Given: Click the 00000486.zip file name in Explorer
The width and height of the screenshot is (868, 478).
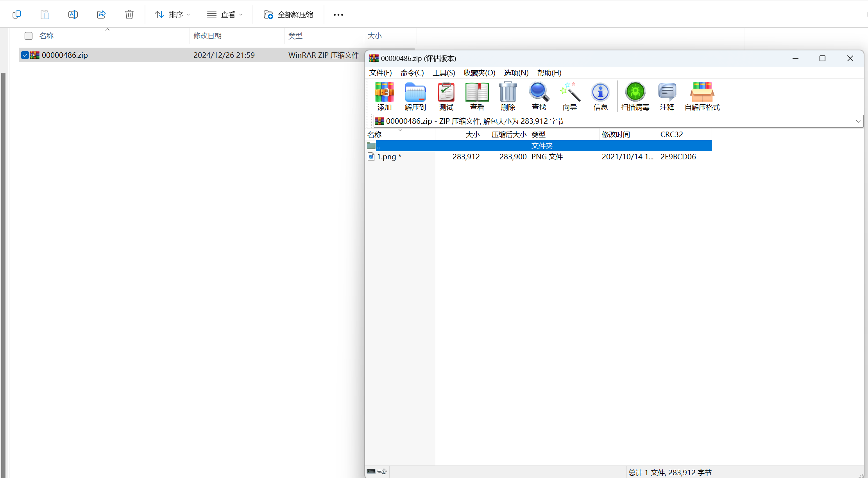Looking at the screenshot, I should click(65, 55).
